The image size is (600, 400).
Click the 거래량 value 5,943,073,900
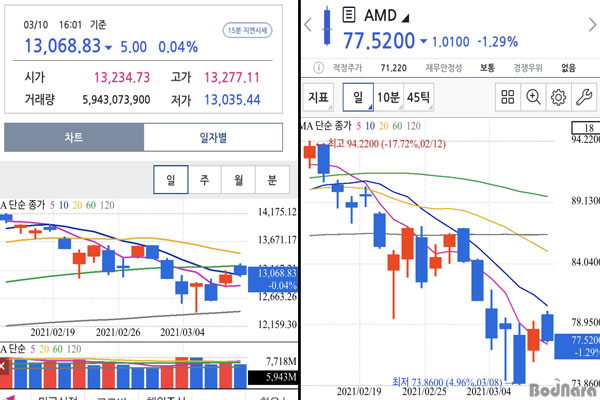point(116,100)
